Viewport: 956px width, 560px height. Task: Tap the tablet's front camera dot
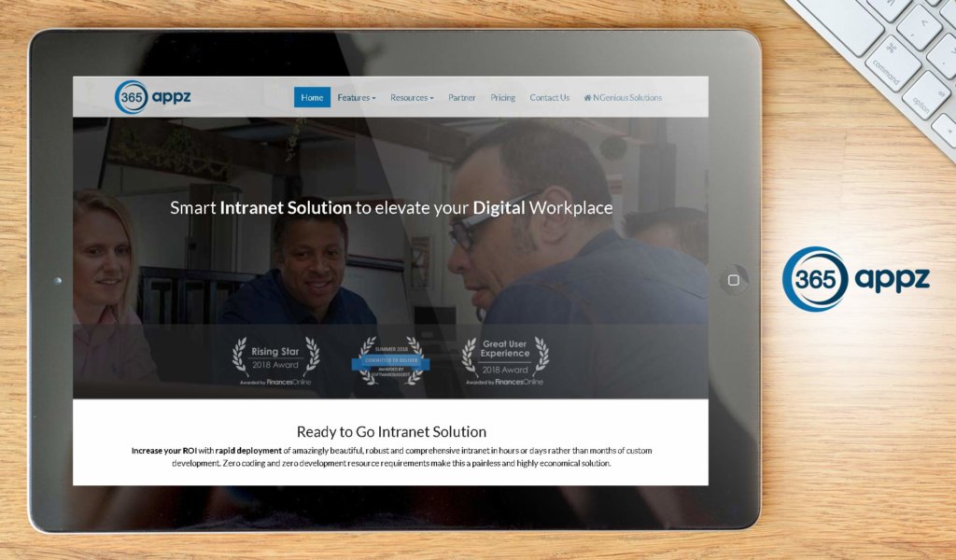(x=58, y=281)
